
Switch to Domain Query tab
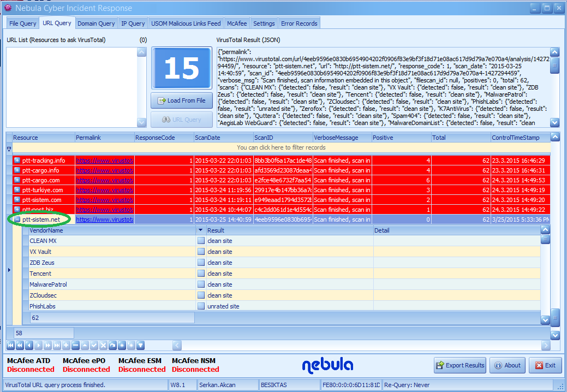point(96,23)
